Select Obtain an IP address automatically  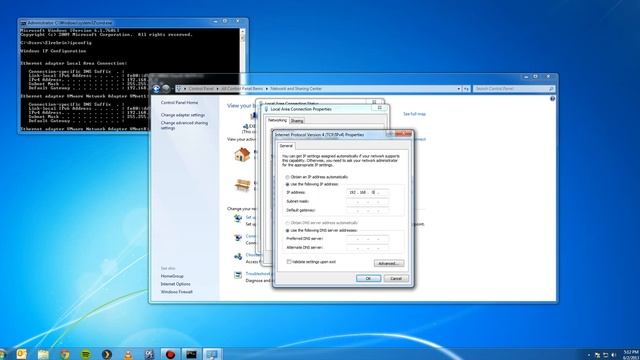pyautogui.click(x=287, y=177)
